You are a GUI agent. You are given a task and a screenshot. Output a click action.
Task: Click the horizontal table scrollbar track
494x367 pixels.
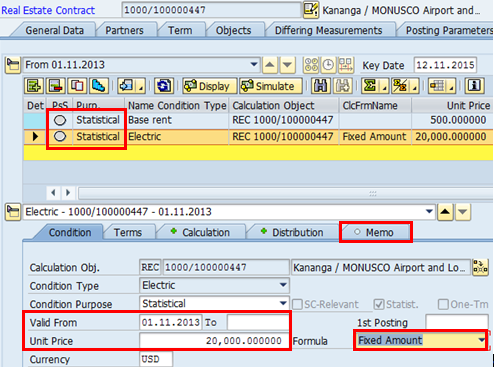[286, 193]
